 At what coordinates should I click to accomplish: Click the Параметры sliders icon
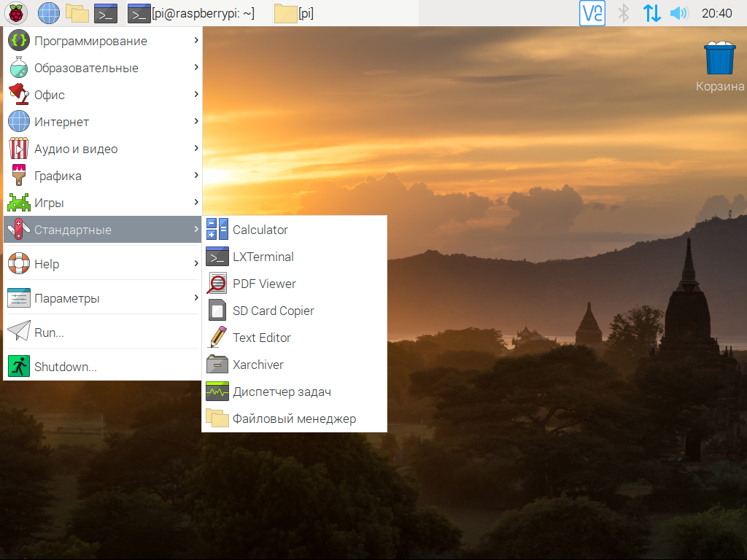click(19, 298)
